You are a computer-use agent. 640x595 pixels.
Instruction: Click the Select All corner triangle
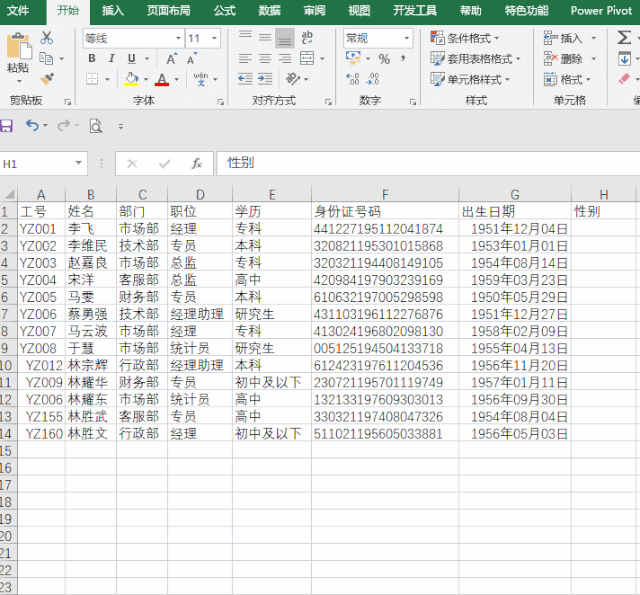[x=9, y=194]
